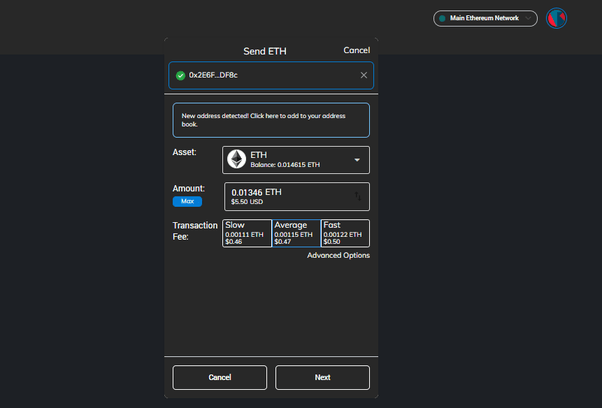Expand the Asset dropdown arrow

[357, 160]
